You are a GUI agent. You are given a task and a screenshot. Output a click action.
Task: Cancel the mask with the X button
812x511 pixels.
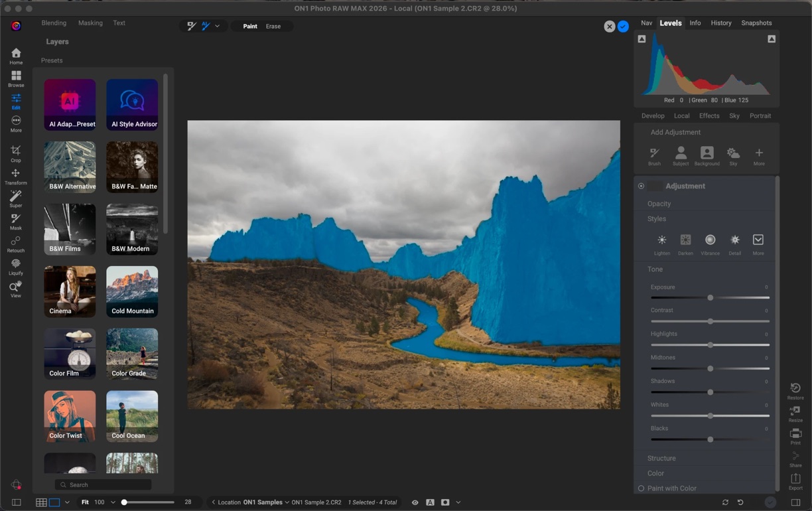pyautogui.click(x=609, y=27)
